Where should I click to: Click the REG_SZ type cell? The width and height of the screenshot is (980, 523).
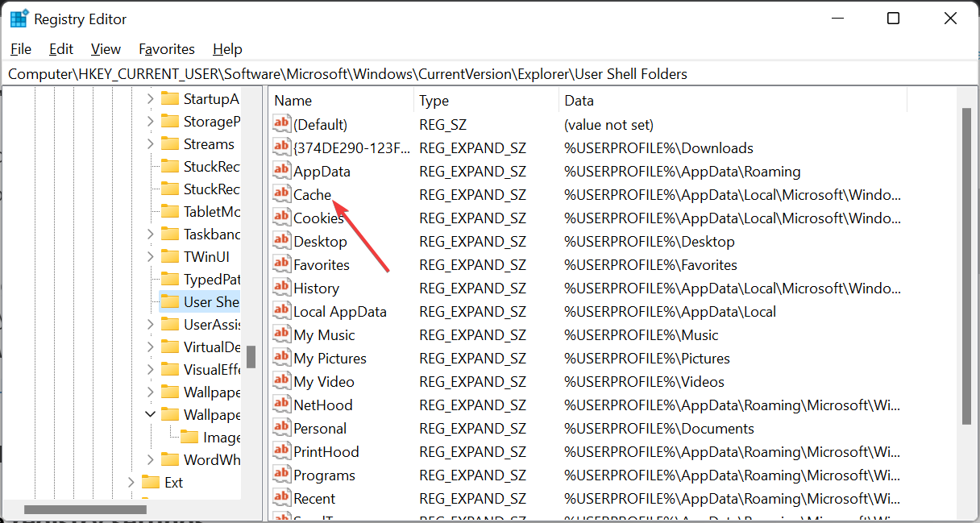coord(442,124)
